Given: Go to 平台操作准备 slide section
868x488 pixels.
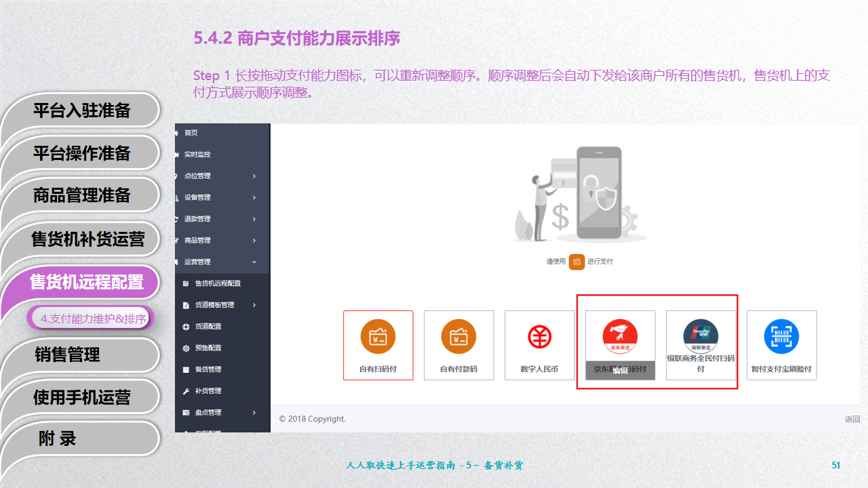Looking at the screenshot, I should pos(81,153).
